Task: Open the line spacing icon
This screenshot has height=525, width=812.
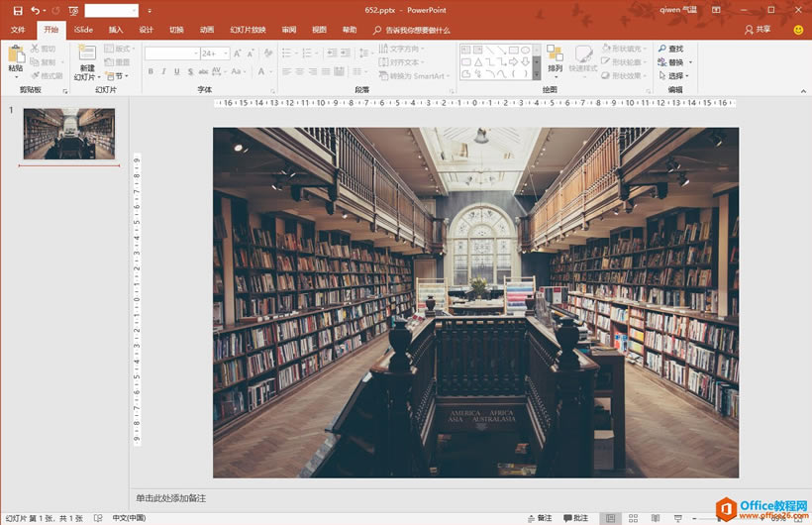Action: click(365, 53)
